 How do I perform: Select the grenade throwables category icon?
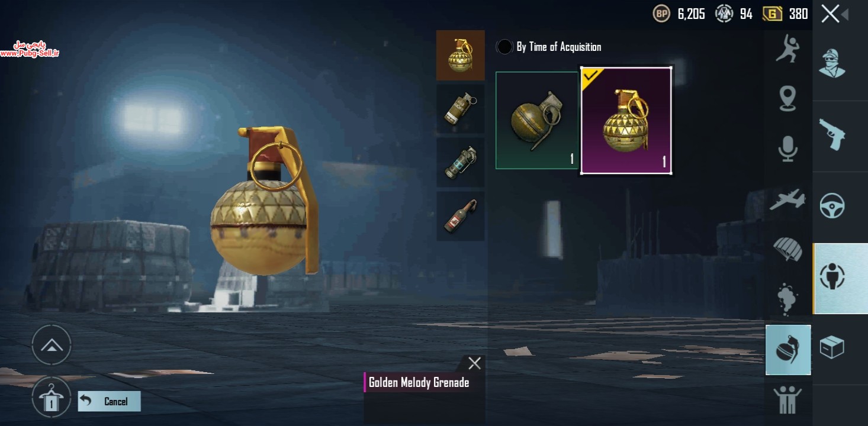tap(788, 350)
